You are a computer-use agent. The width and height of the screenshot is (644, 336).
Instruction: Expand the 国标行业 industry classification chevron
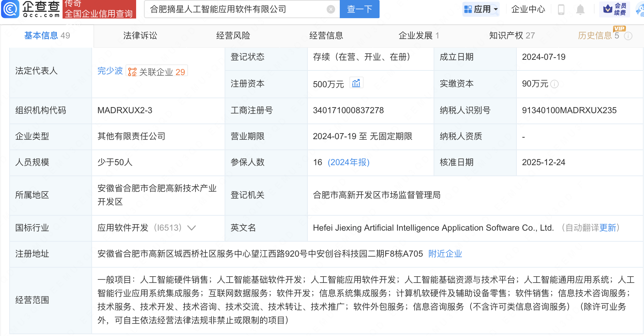[192, 228]
